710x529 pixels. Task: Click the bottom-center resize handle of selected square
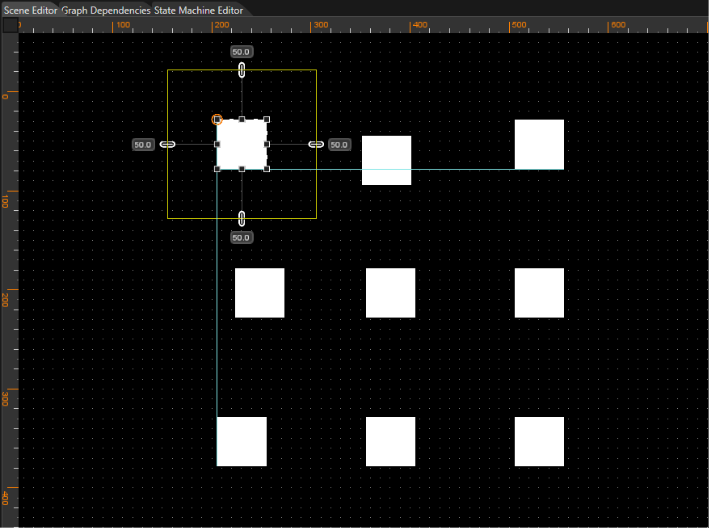(242, 169)
